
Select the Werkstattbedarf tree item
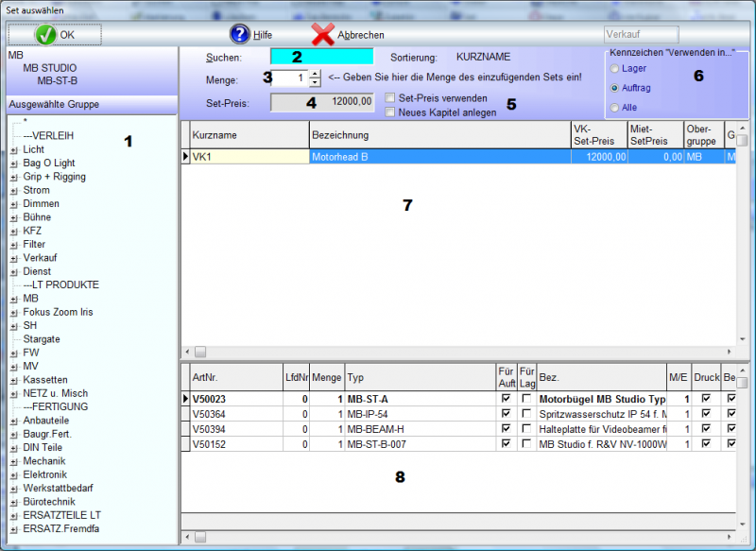click(58, 488)
